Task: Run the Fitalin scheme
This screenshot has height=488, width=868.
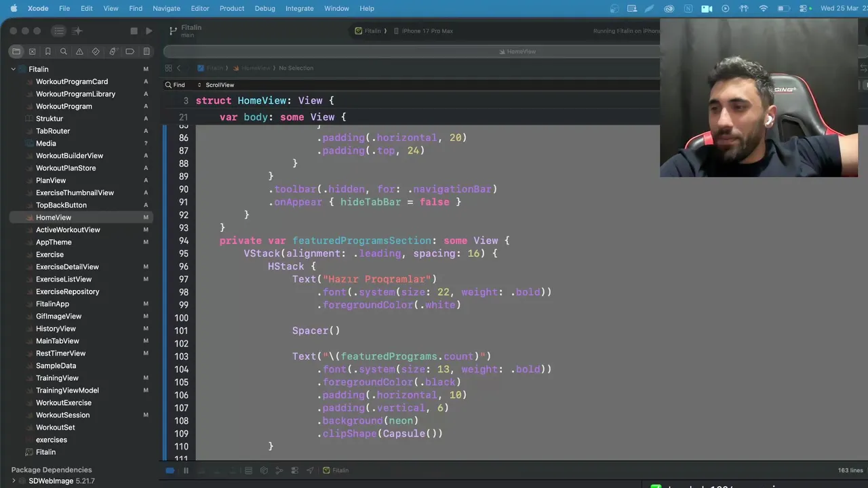Action: coord(149,31)
